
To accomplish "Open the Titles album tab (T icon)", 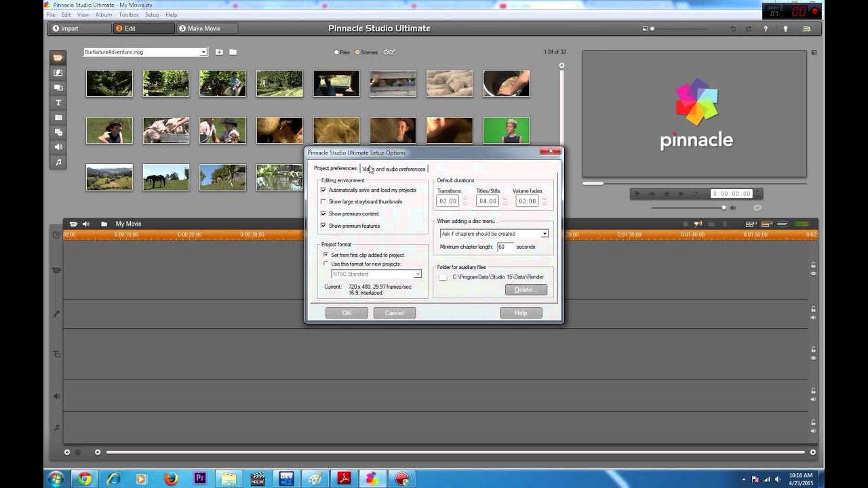I will coord(58,102).
